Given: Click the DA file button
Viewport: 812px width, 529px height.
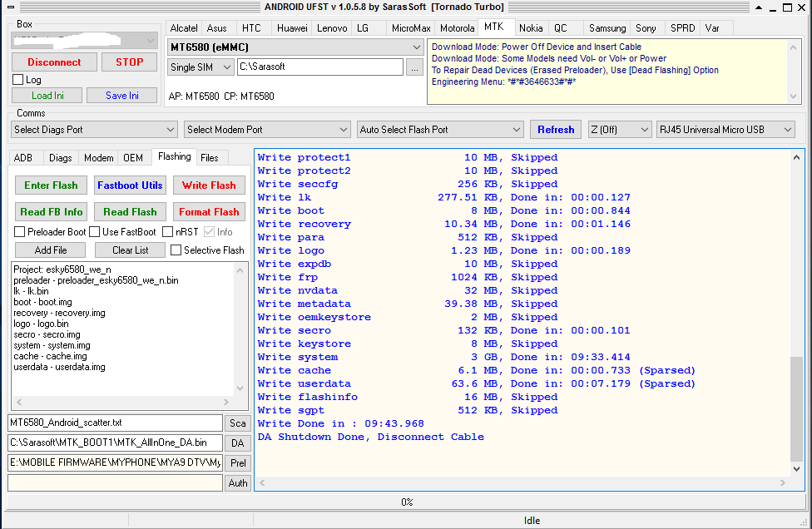Looking at the screenshot, I should [238, 443].
